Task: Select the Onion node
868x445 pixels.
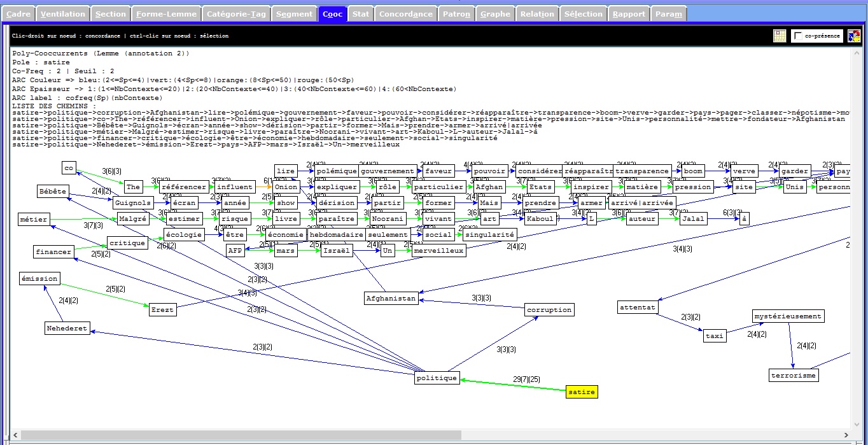Action: click(286, 187)
